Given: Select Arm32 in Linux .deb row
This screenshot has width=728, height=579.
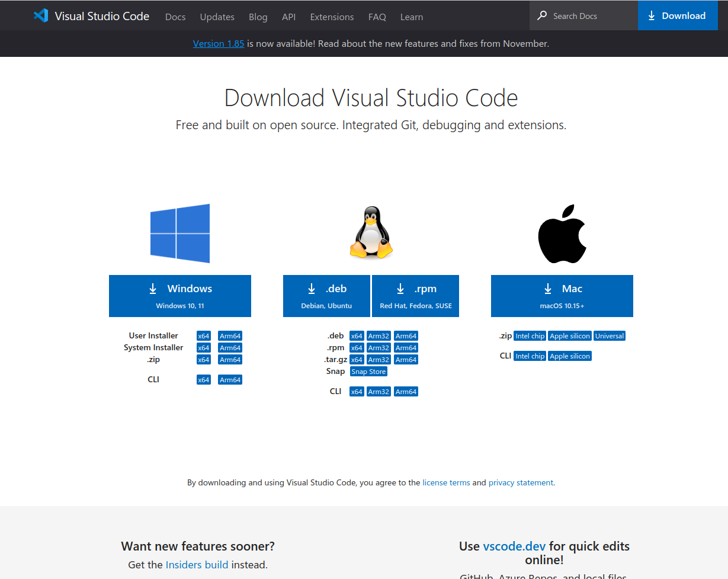Looking at the screenshot, I should [x=379, y=336].
